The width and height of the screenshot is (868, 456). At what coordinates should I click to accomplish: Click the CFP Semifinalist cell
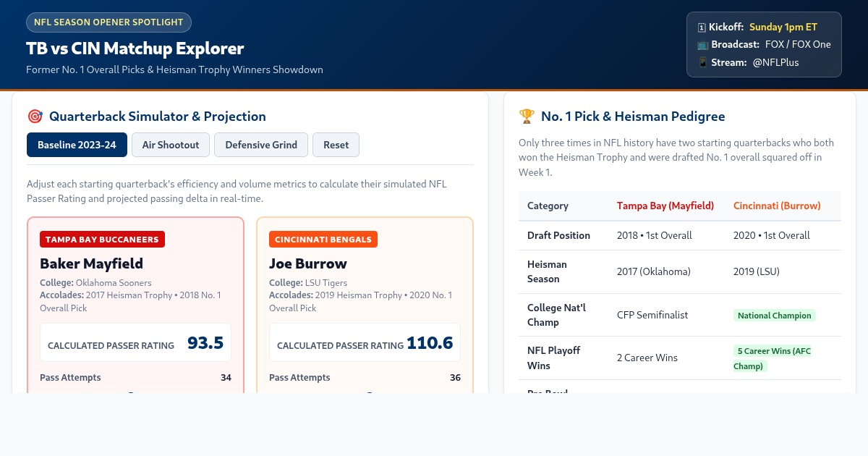pyautogui.click(x=652, y=315)
